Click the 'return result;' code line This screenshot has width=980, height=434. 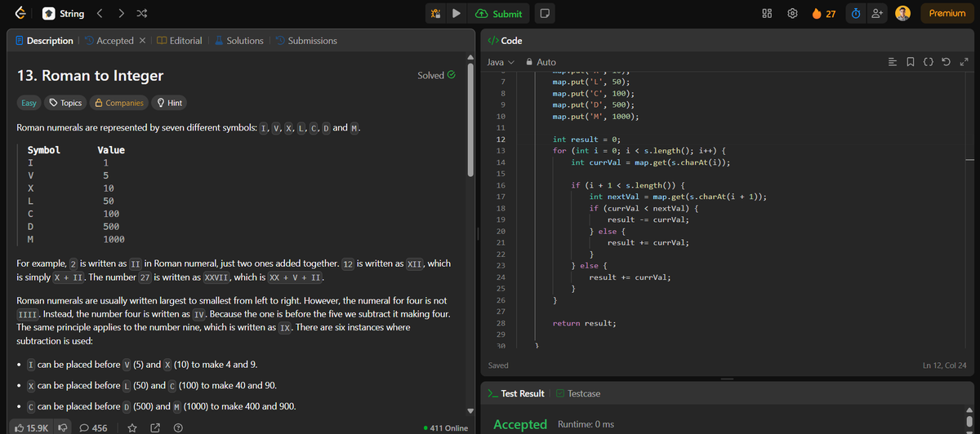pos(585,323)
